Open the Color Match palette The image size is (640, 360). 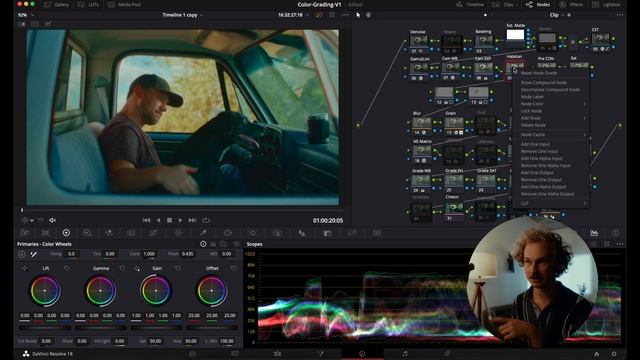point(45,233)
